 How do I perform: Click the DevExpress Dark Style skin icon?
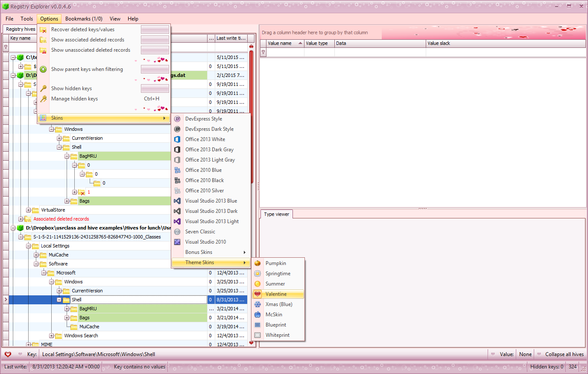[177, 129]
